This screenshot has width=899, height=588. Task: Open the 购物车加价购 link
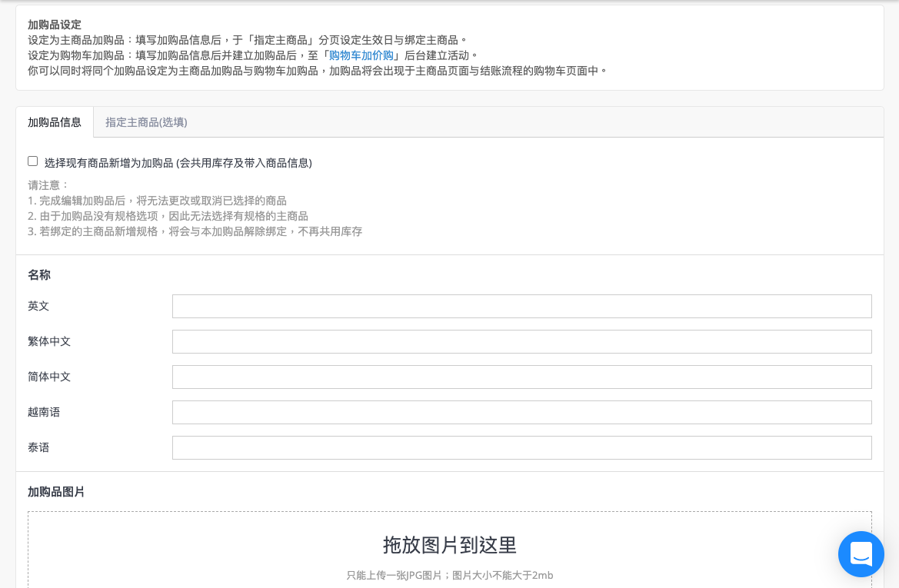point(361,55)
